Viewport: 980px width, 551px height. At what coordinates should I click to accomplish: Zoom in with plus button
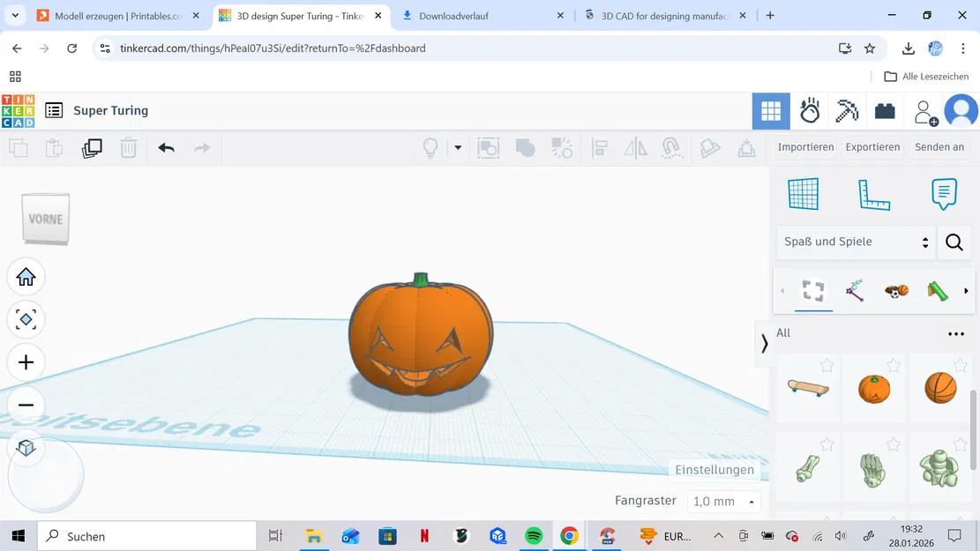coord(26,362)
